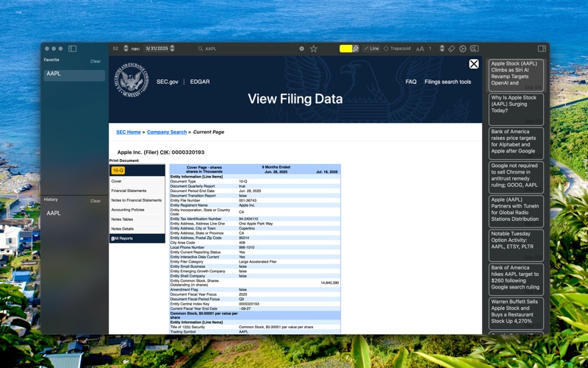
Task: Open Filings search tools link
Action: (448, 82)
